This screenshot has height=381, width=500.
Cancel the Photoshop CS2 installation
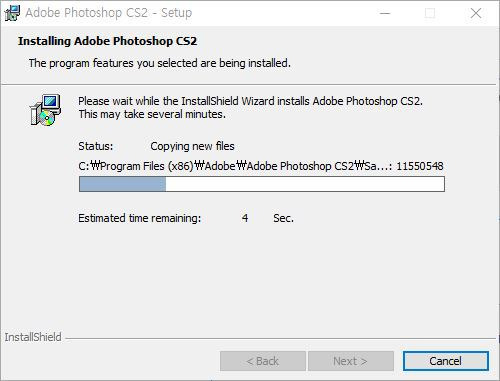pyautogui.click(x=446, y=361)
